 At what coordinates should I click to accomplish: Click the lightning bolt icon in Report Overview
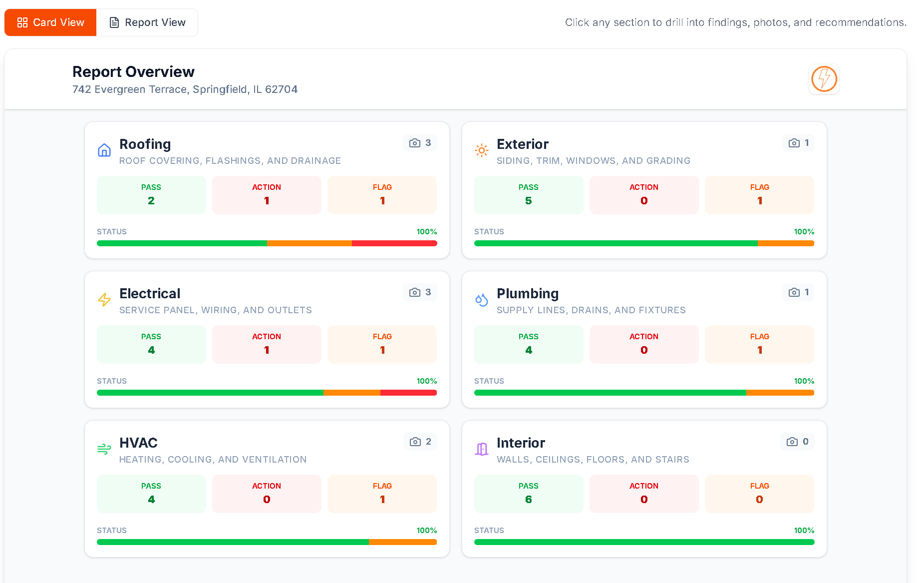tap(824, 79)
